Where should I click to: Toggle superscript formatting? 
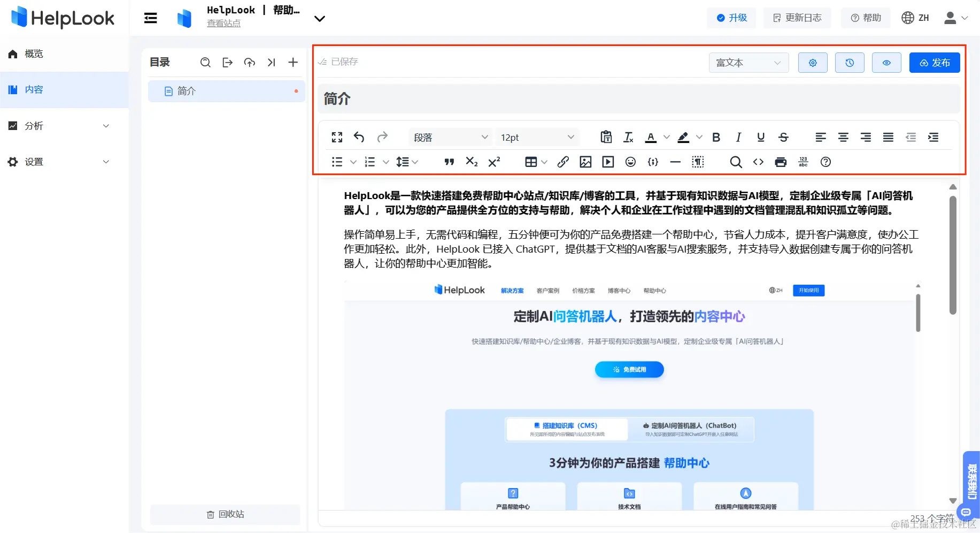point(494,162)
